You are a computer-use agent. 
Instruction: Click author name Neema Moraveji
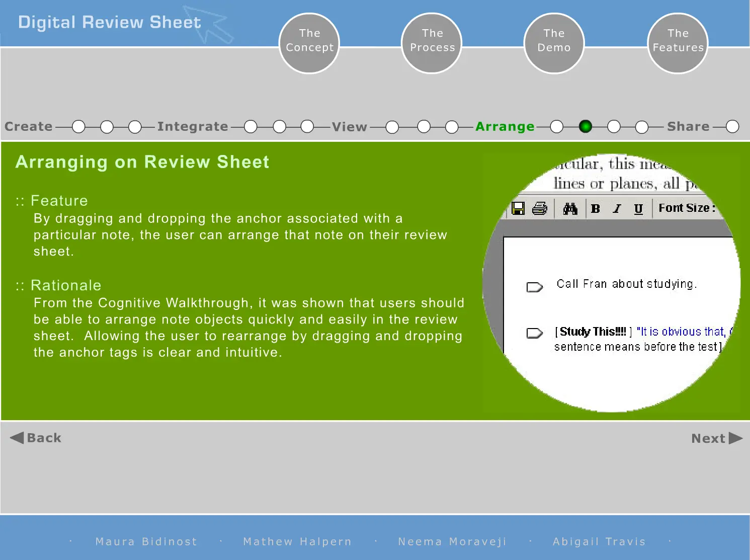pos(452,541)
